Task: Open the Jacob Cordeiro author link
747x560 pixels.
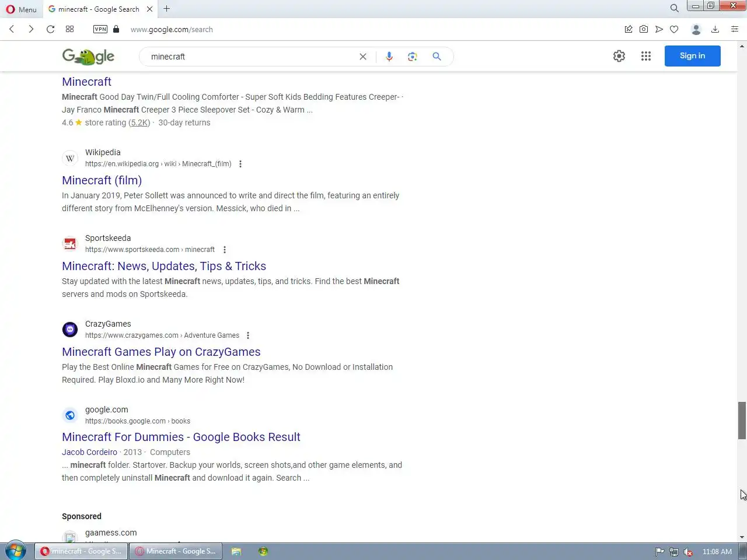Action: 89,452
